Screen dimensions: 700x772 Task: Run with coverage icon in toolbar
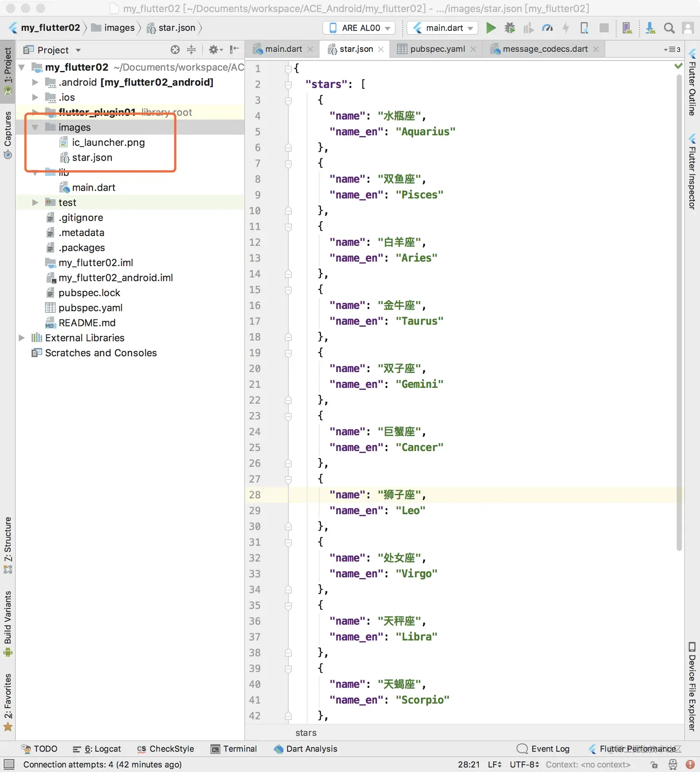(528, 28)
